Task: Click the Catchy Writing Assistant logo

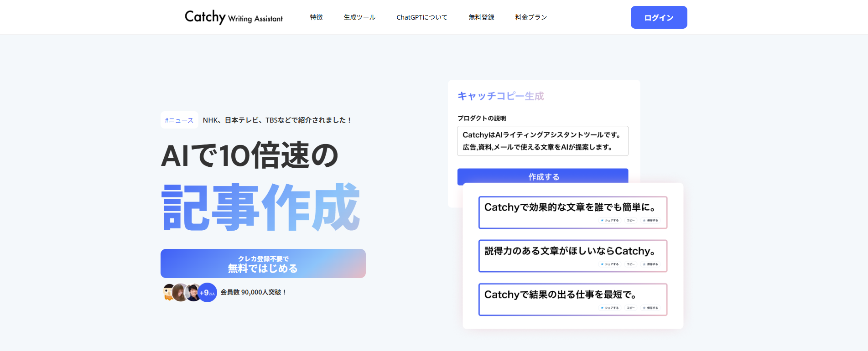Action: coord(234,17)
